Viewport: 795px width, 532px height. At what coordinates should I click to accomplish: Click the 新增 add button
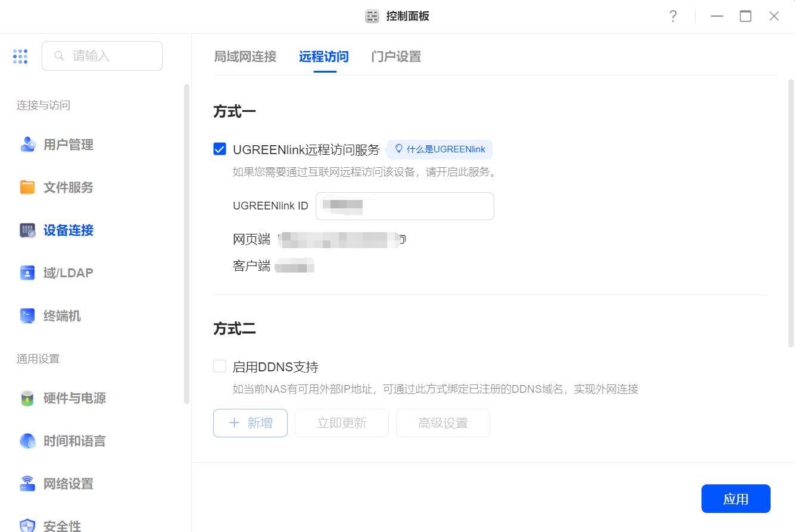[x=250, y=423]
